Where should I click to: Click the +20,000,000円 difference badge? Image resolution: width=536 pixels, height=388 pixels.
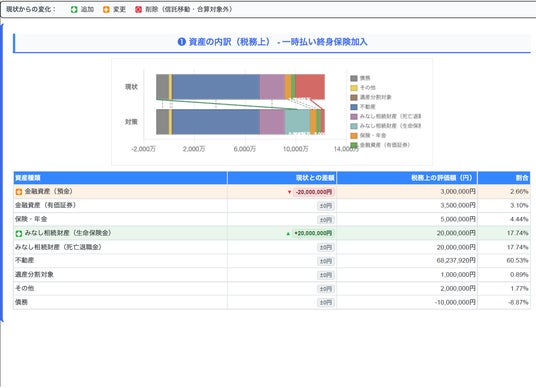click(x=313, y=233)
